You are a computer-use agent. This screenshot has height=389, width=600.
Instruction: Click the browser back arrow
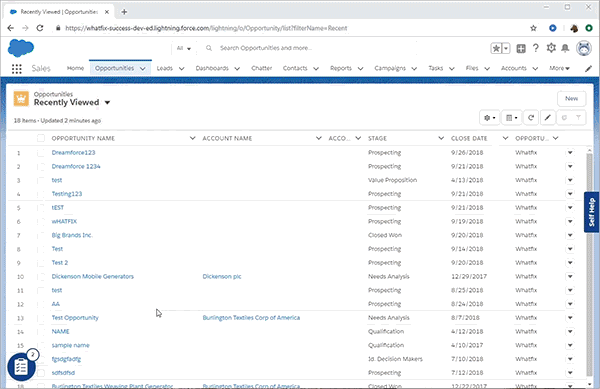click(x=11, y=28)
